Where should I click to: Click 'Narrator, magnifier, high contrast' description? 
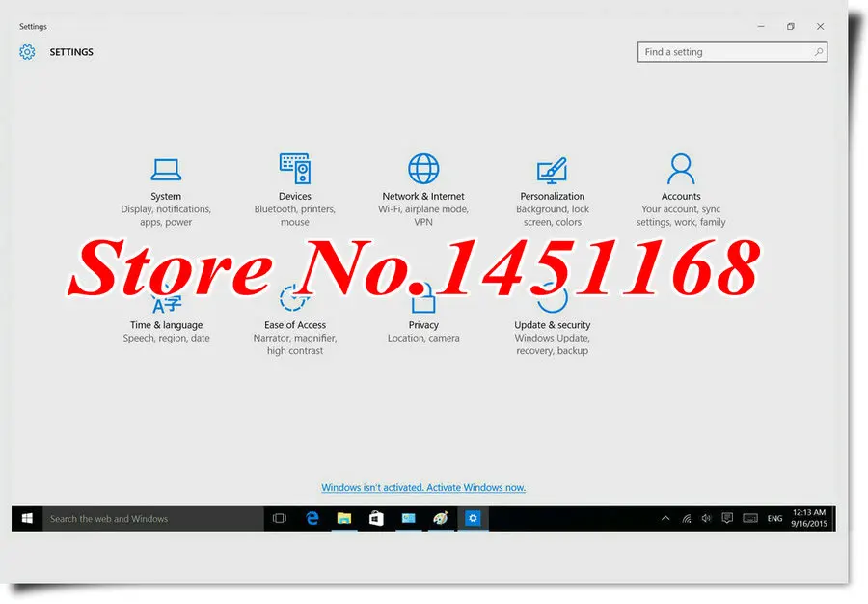coord(294,344)
